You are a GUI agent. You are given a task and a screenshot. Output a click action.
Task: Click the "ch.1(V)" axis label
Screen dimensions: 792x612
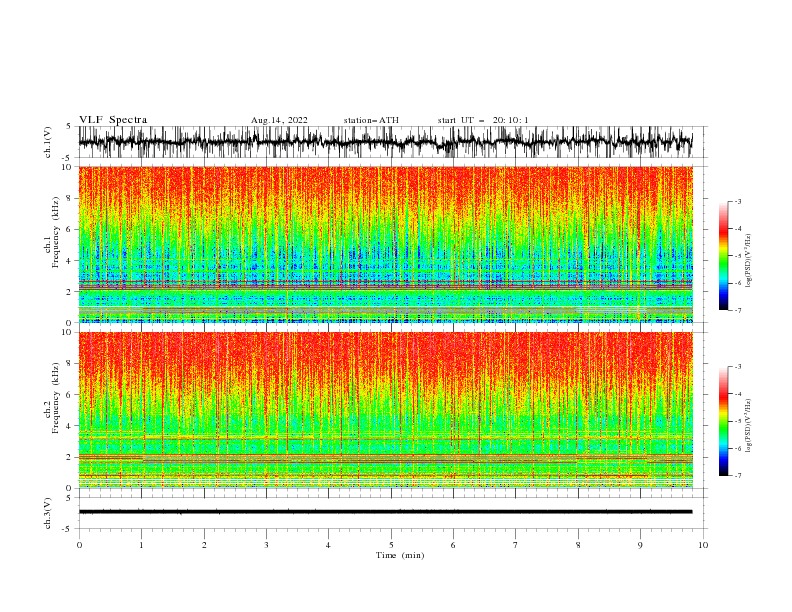coord(48,142)
